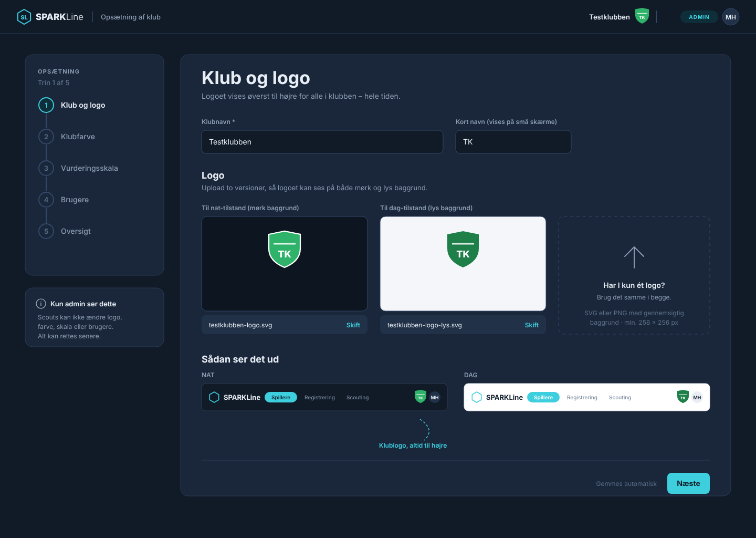Click Registrering in the NAT preview

point(320,398)
